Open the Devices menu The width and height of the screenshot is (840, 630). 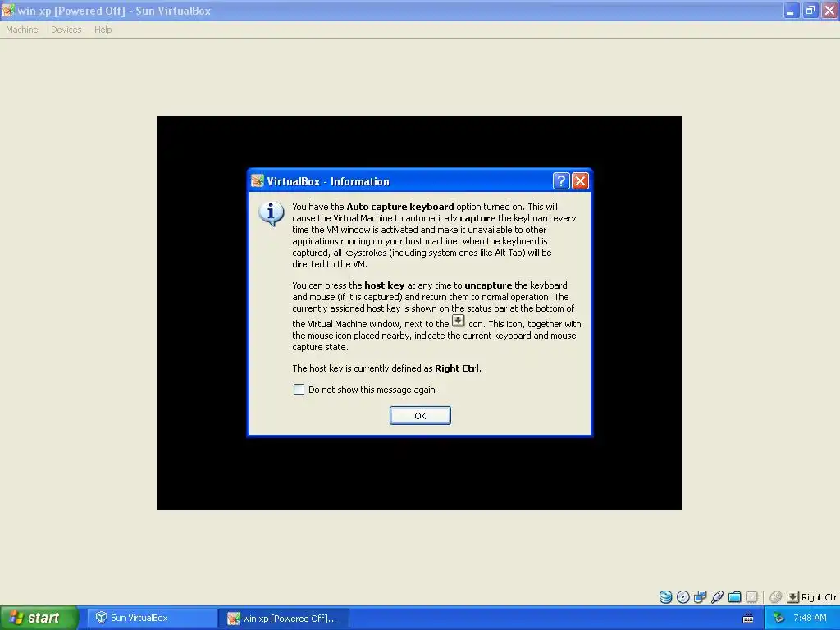(66, 30)
